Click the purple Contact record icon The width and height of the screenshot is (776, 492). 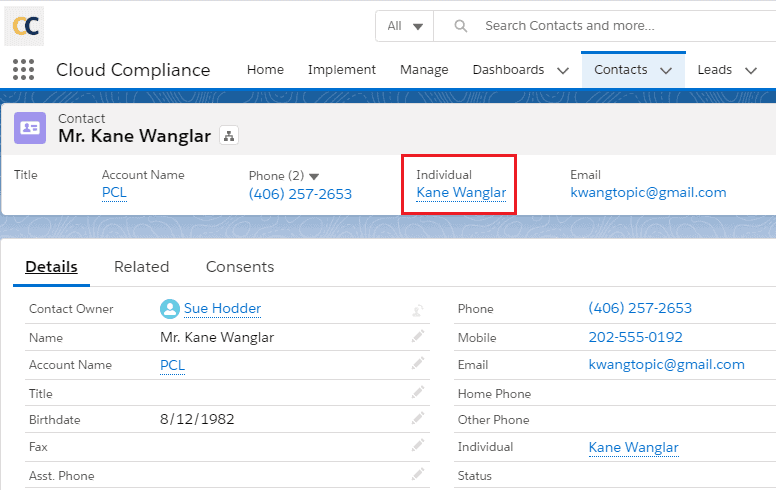30,128
